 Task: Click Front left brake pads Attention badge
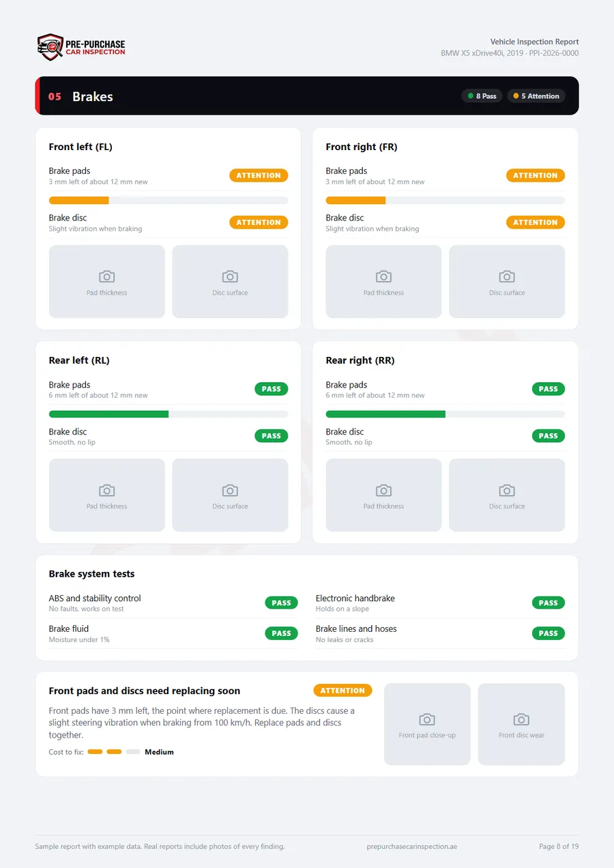click(x=259, y=175)
